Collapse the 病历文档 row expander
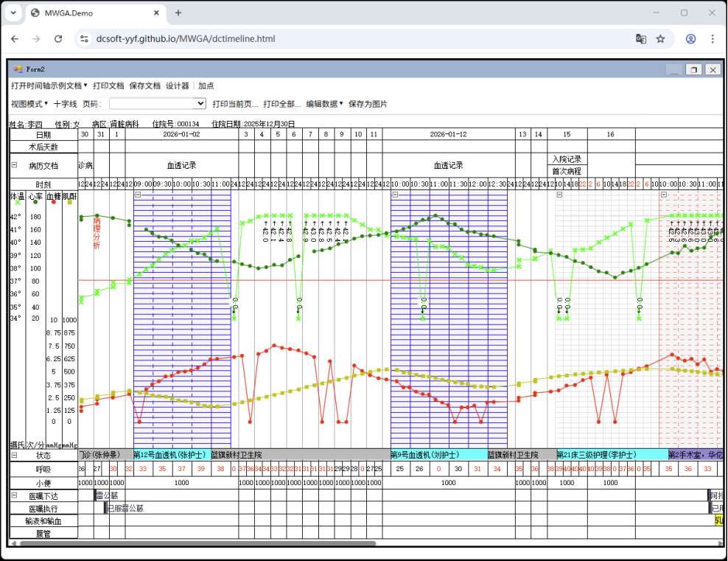Viewport: 728px width, 561px height. click(x=15, y=165)
